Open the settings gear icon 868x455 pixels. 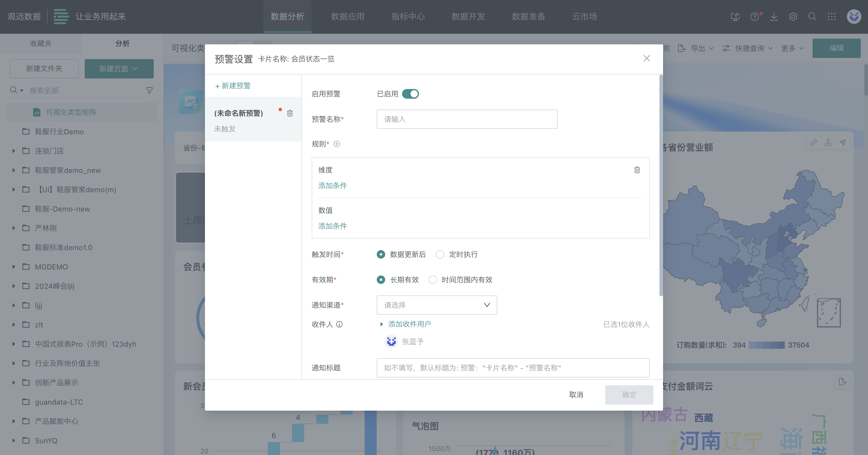[793, 17]
